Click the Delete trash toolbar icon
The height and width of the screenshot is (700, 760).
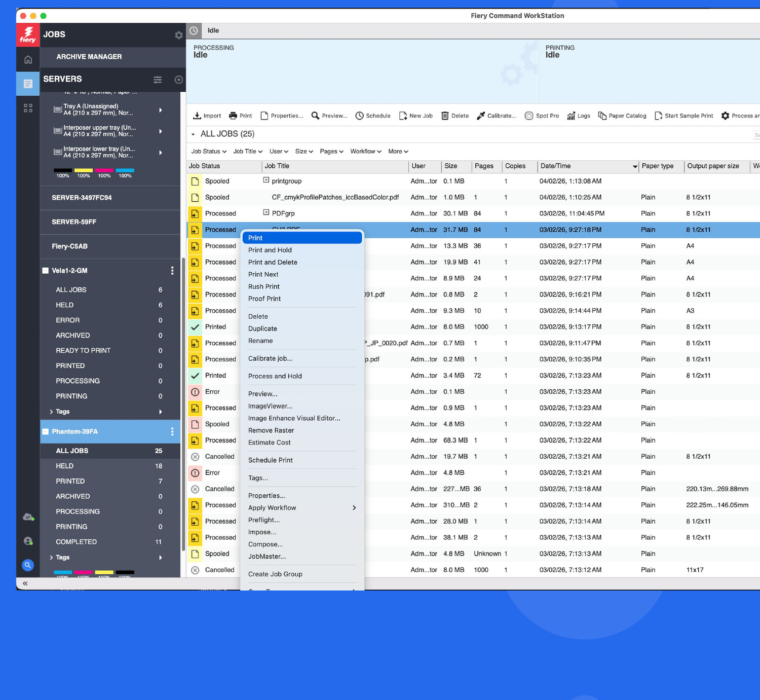tap(455, 116)
